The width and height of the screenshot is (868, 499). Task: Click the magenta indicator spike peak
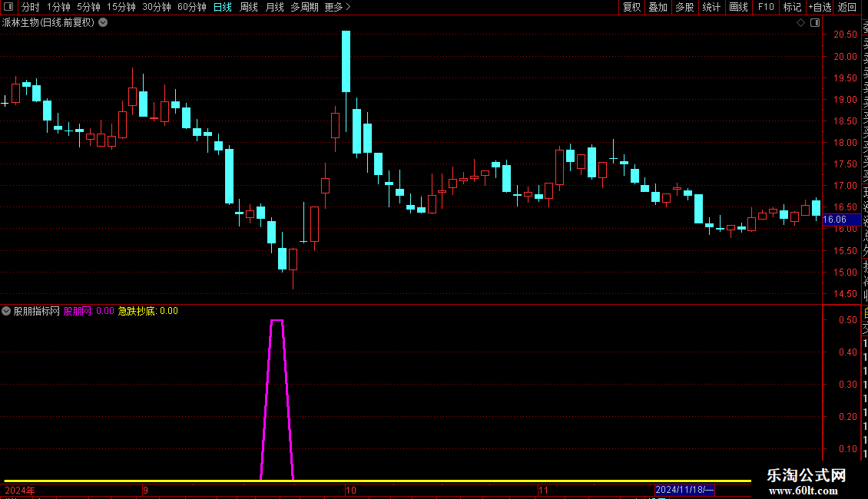point(277,320)
